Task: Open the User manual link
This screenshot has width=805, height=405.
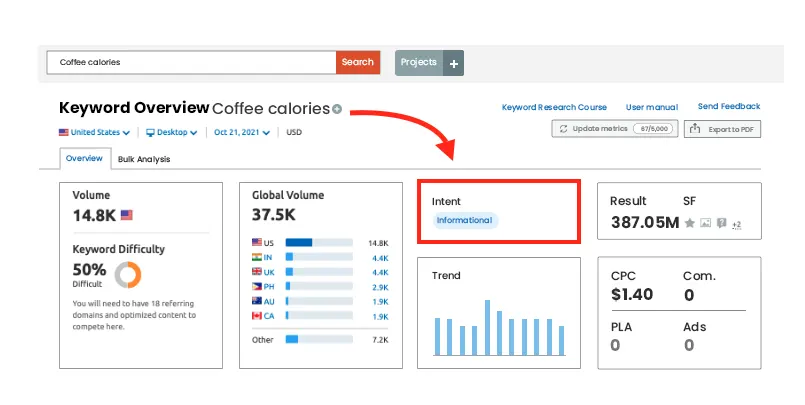Action: coord(652,107)
